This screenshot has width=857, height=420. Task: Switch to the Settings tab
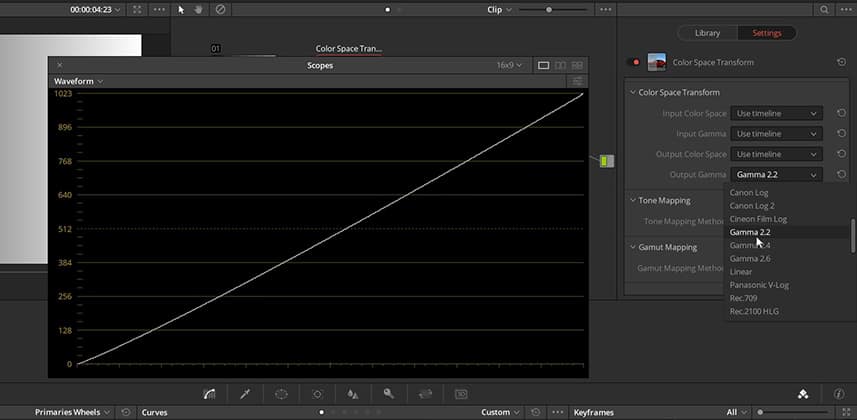[x=767, y=33]
